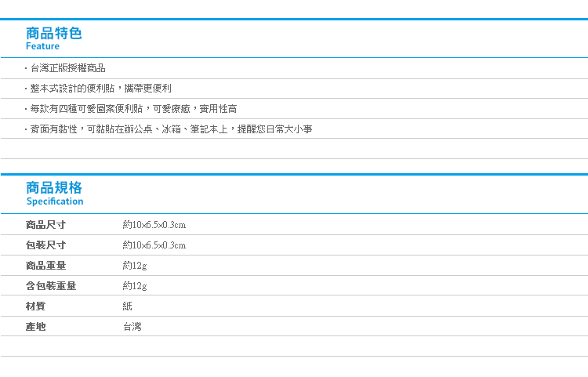Click the Feature subtitle text

[x=42, y=46]
